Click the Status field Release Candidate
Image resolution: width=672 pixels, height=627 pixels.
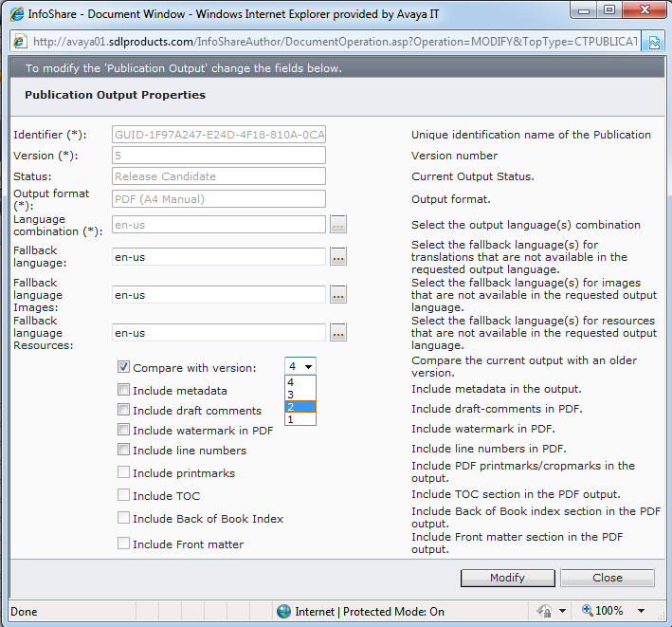click(x=219, y=176)
